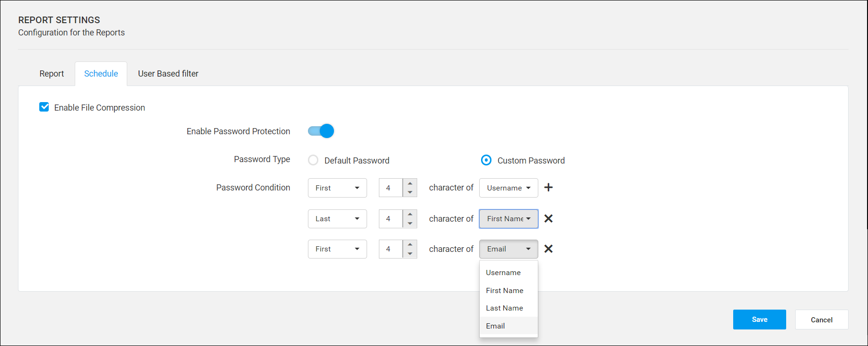868x346 pixels.
Task: Pick Username in the dropdown list
Action: click(x=503, y=273)
